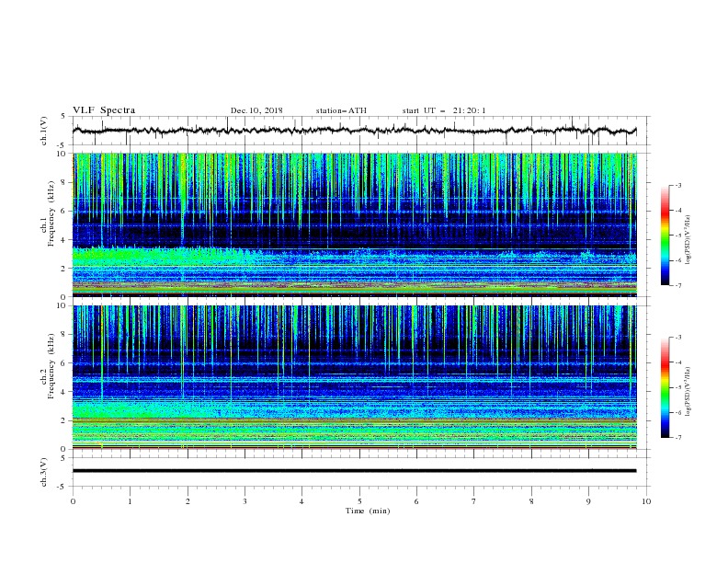Select the "start UT = 21:20:1" text
Image resolution: width=728 pixels, height=563 pixels.
(x=443, y=110)
